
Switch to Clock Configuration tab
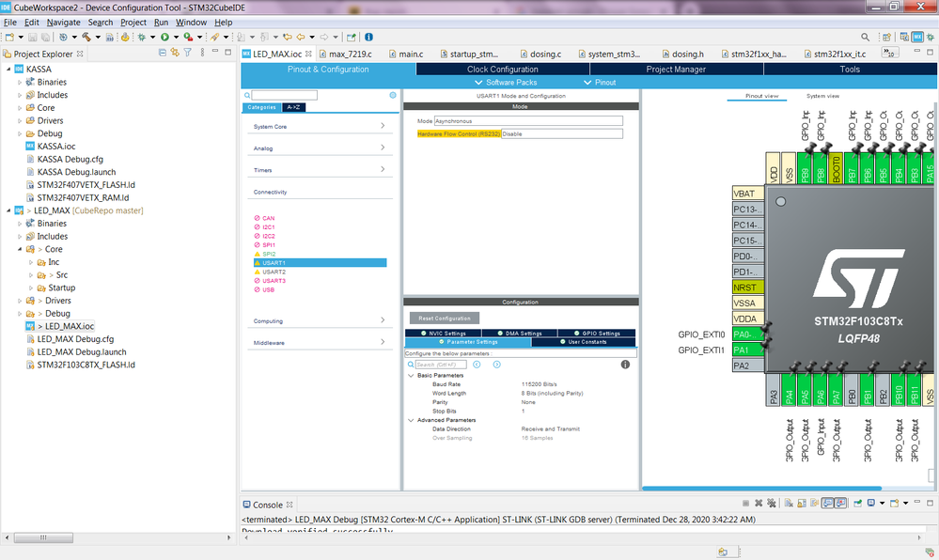(503, 70)
